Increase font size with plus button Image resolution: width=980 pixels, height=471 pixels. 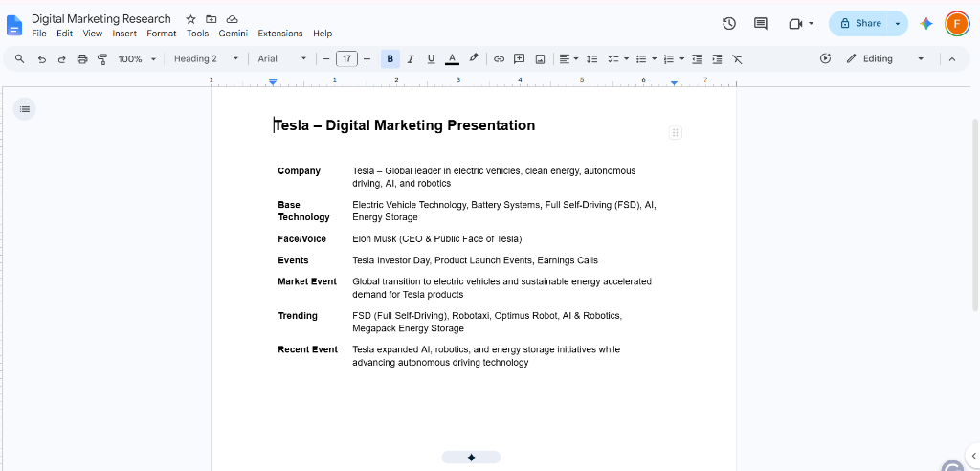pos(367,58)
